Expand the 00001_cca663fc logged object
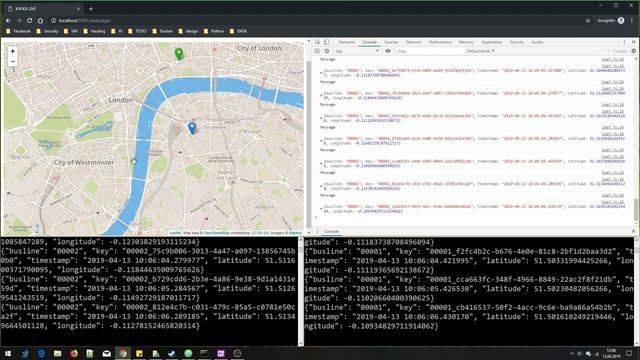Image resolution: width=640 pixels, height=360 pixels. (x=321, y=164)
